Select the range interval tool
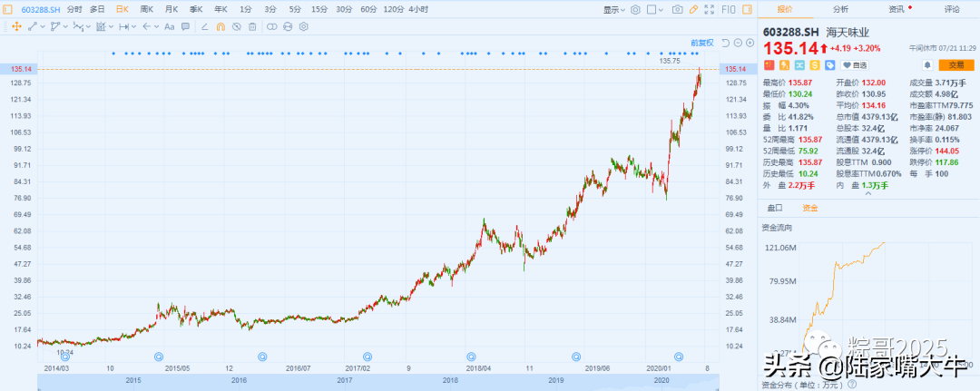Screen dimensions: 980x391 pyautogui.click(x=123, y=26)
